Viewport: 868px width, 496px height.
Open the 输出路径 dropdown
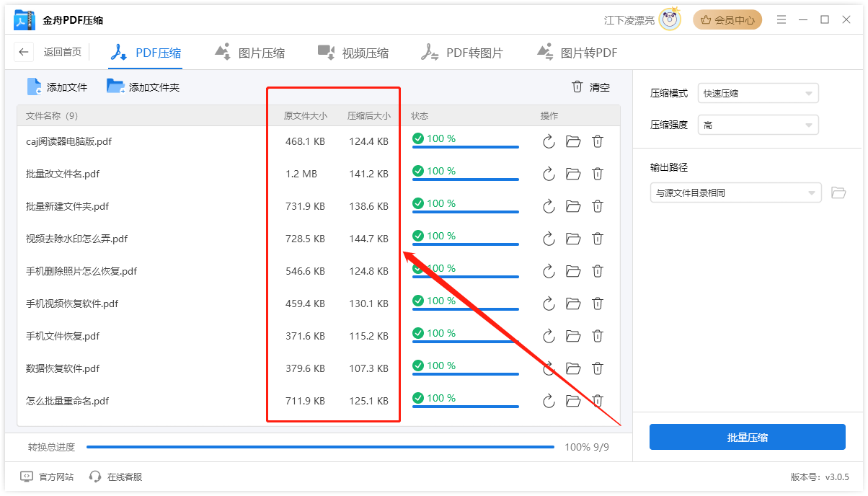pos(735,192)
